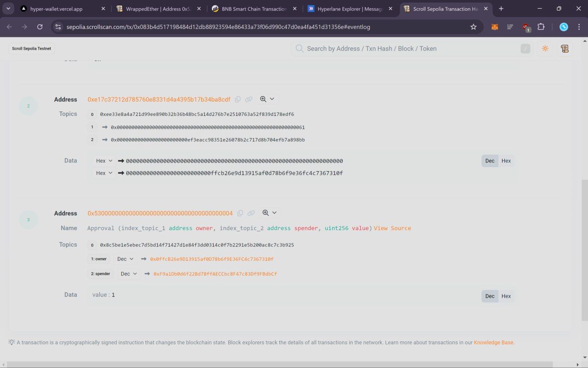Select Dec format for log 2 data
This screenshot has height=368, width=588.
(x=490, y=161)
